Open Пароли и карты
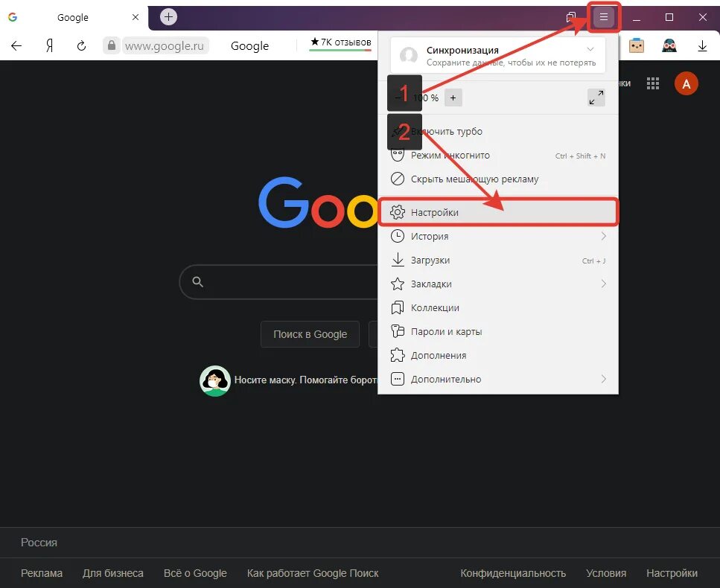The image size is (720, 588). 498,332
